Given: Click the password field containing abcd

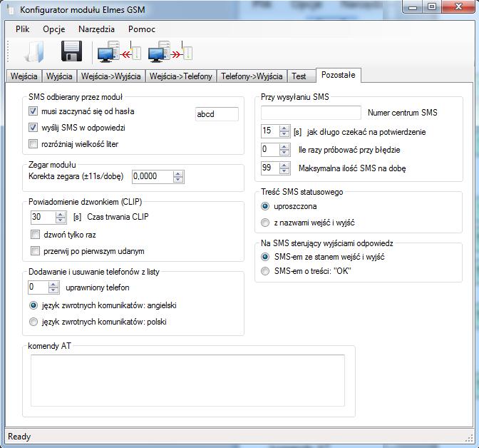Looking at the screenshot, I should (x=217, y=114).
